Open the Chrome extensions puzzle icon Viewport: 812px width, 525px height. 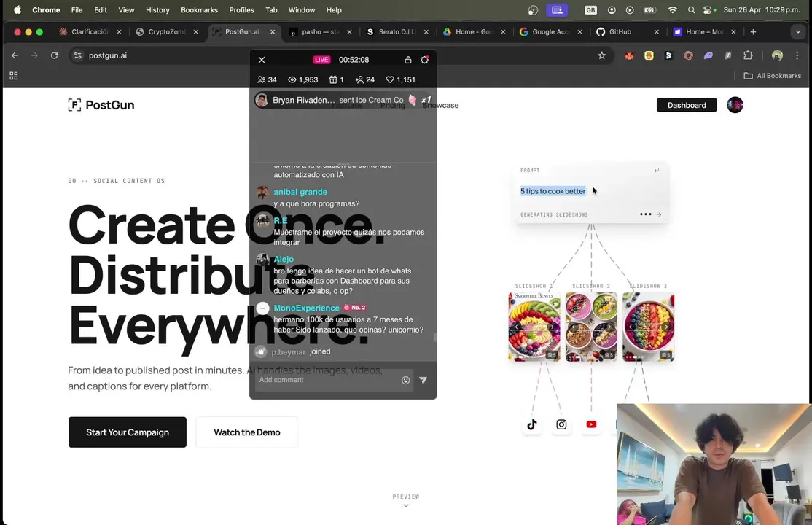pyautogui.click(x=748, y=55)
